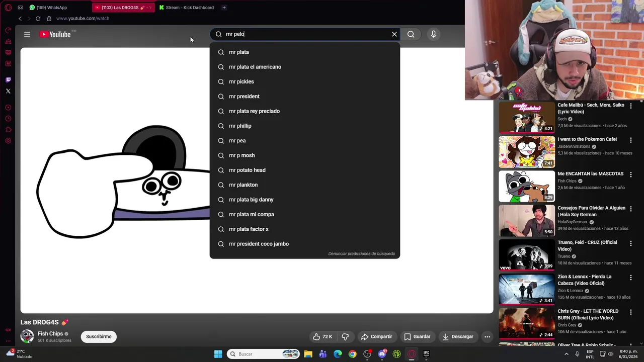Open Opera sidebar settings gear

pos(8,141)
